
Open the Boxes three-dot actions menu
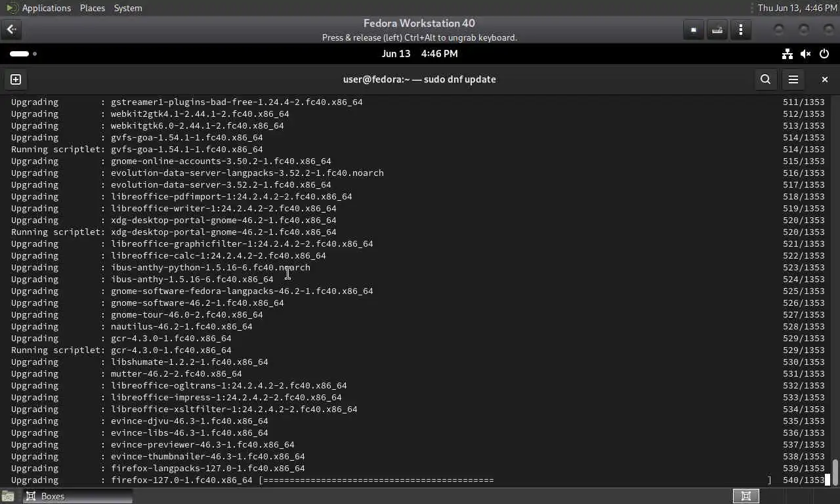pos(741,30)
